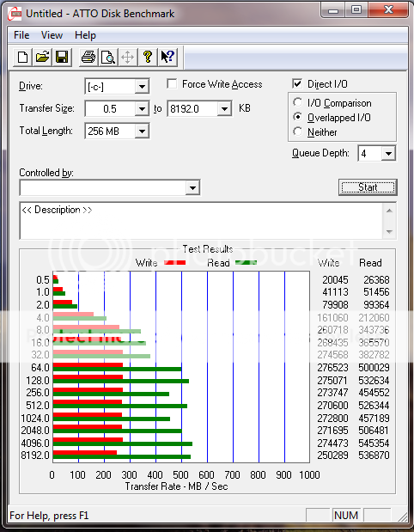Image resolution: width=414 pixels, height=532 pixels.
Task: Click the 1024.0 transfer size row label
Action: coord(35,418)
